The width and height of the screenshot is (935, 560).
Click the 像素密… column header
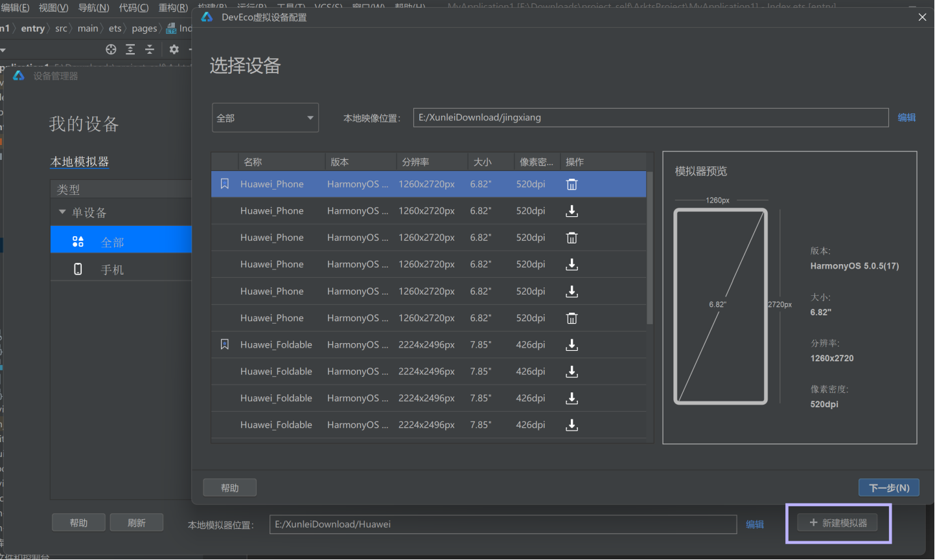pyautogui.click(x=537, y=162)
